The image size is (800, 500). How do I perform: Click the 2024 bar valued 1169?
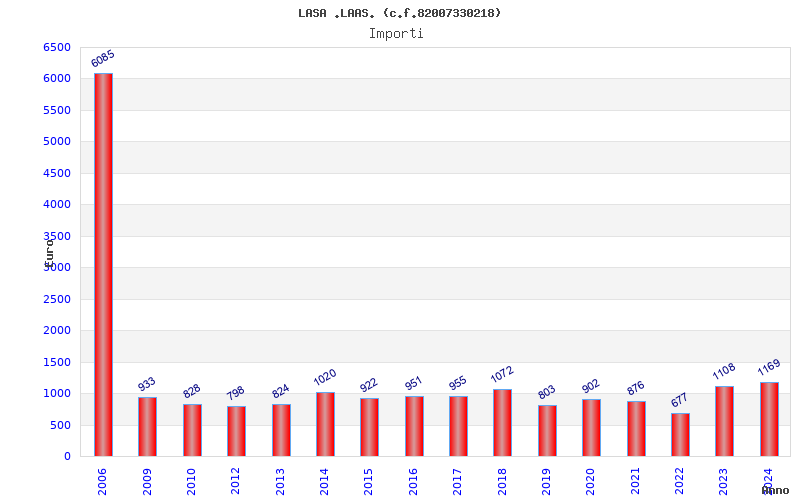[x=769, y=419]
